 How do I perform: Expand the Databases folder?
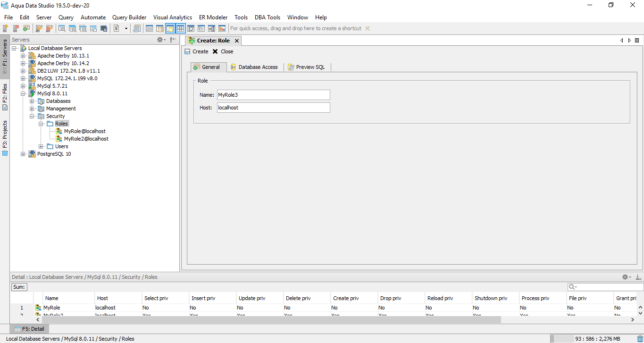point(32,101)
